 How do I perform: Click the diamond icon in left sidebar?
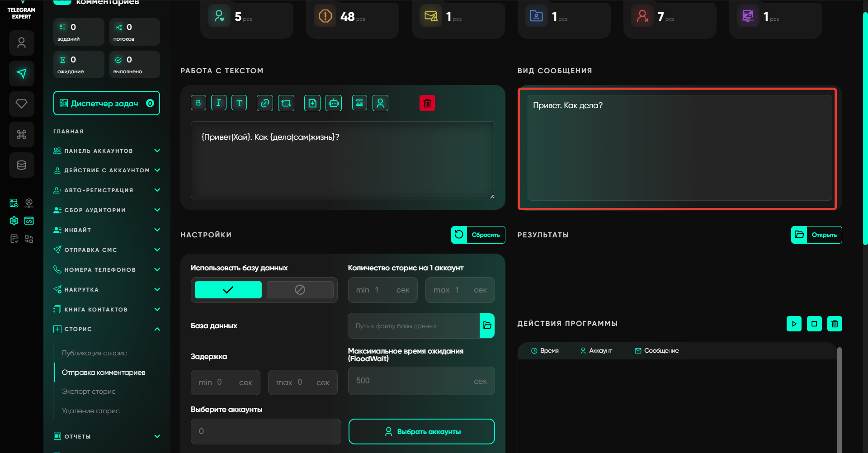click(x=21, y=104)
